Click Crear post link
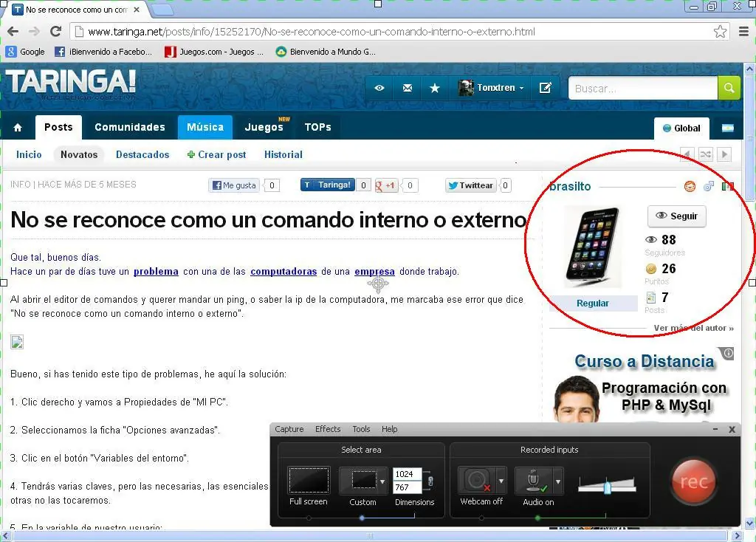The height and width of the screenshot is (542, 756). [x=216, y=155]
